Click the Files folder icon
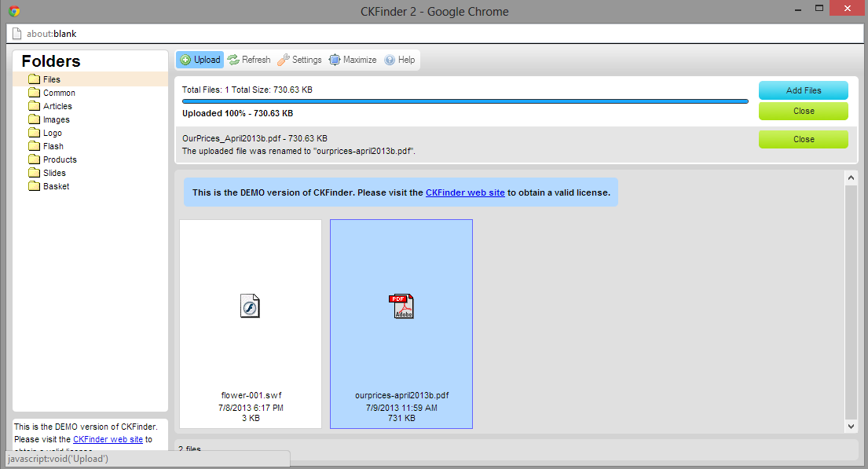Image resolution: width=868 pixels, height=469 pixels. coord(35,79)
